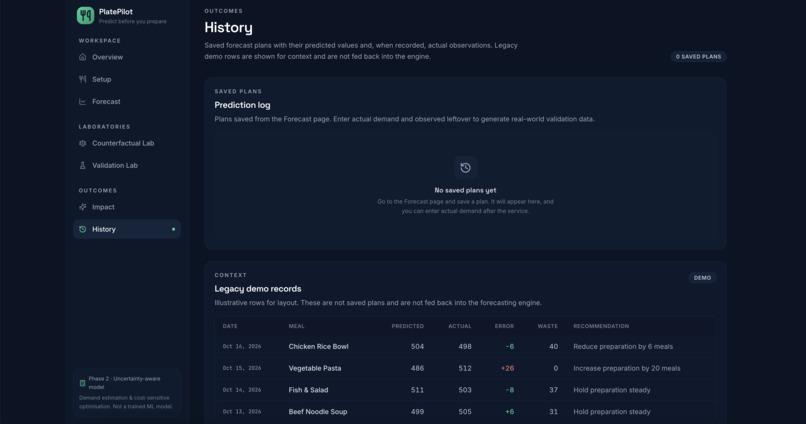Select the History nav item
Image resolution: width=806 pixels, height=424 pixels.
[x=127, y=229]
